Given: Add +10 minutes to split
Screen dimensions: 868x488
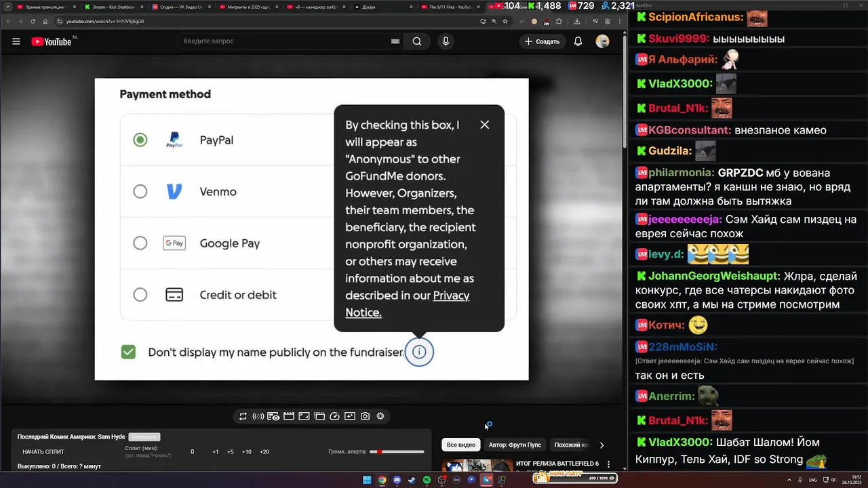Looking at the screenshot, I should pyautogui.click(x=246, y=451).
